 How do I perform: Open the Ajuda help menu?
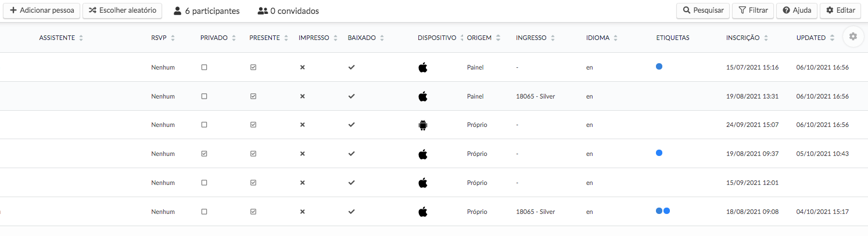[x=797, y=10]
